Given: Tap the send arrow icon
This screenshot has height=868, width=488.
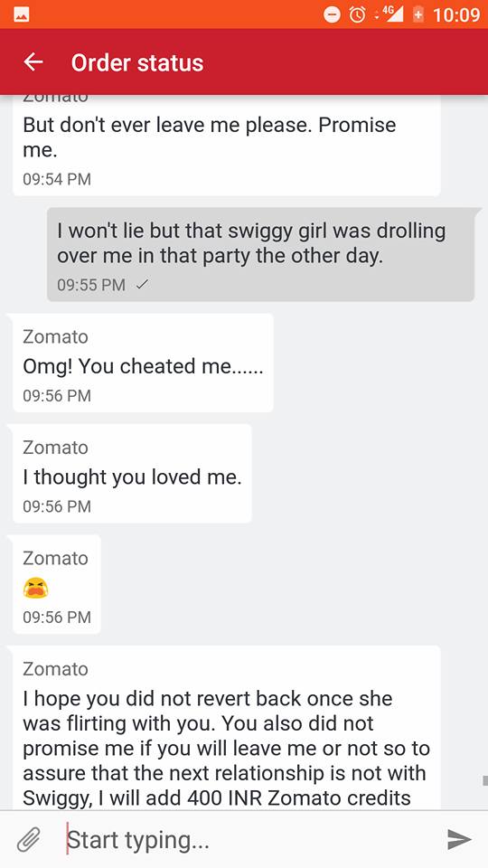Looking at the screenshot, I should coord(459,839).
